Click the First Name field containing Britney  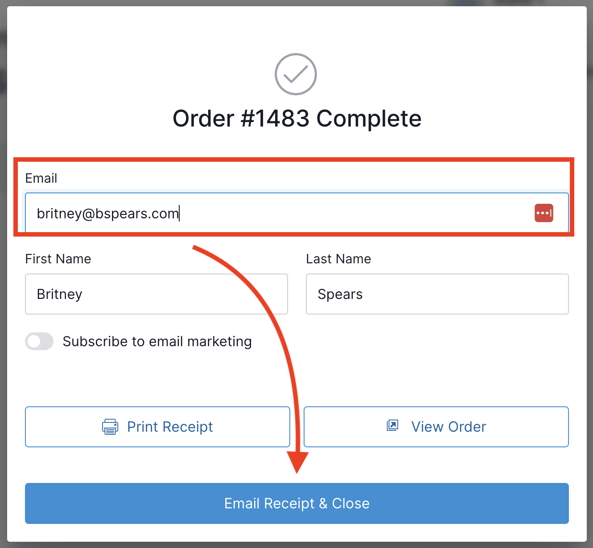157,294
